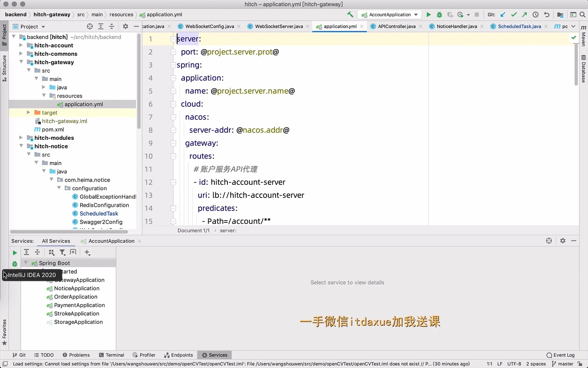Open the Services filter funnel
The height and width of the screenshot is (368, 588).
62,252
